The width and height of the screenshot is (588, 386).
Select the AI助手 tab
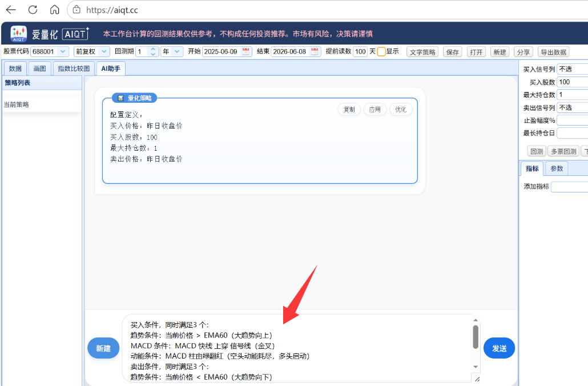(x=111, y=69)
